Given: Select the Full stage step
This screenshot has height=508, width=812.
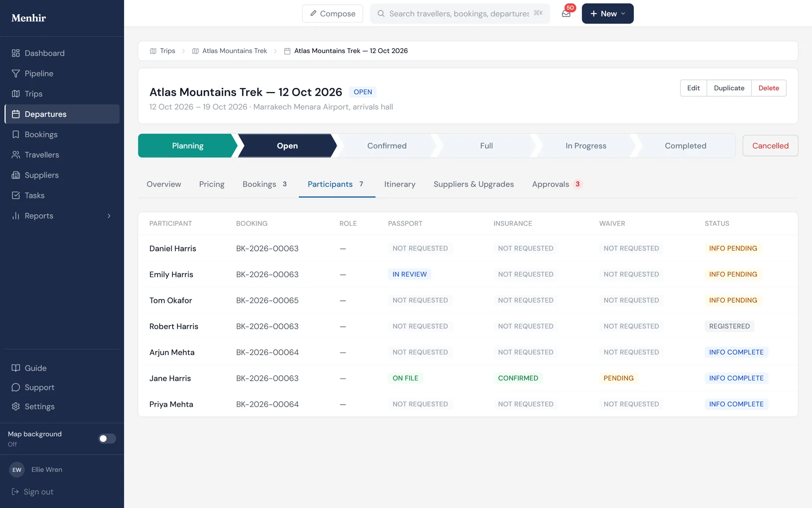Looking at the screenshot, I should tap(486, 146).
